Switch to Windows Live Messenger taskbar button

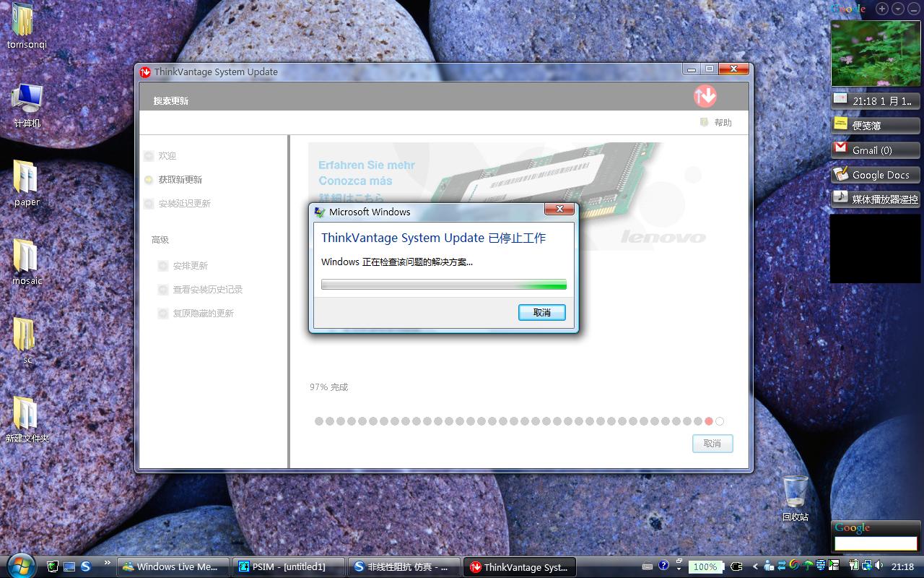point(172,567)
